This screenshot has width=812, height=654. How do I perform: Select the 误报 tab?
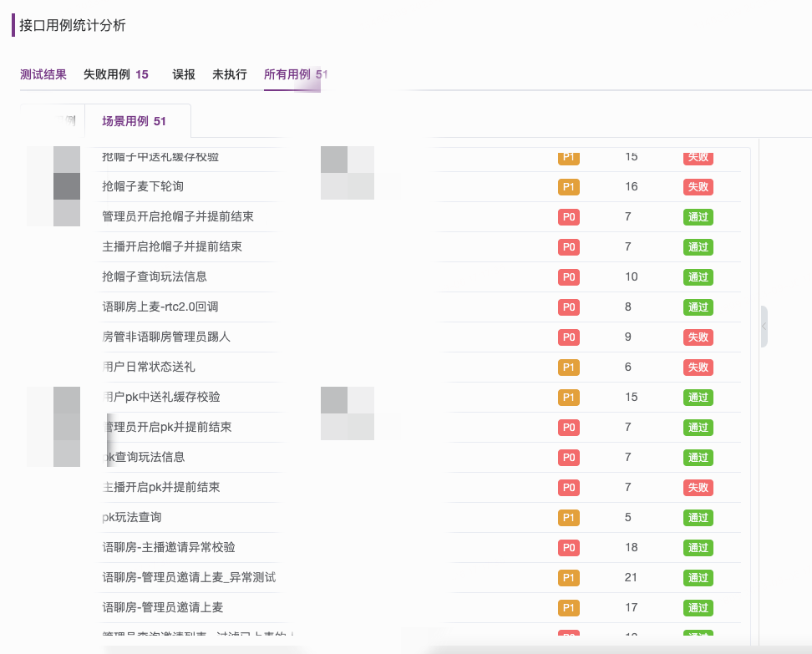(x=184, y=74)
